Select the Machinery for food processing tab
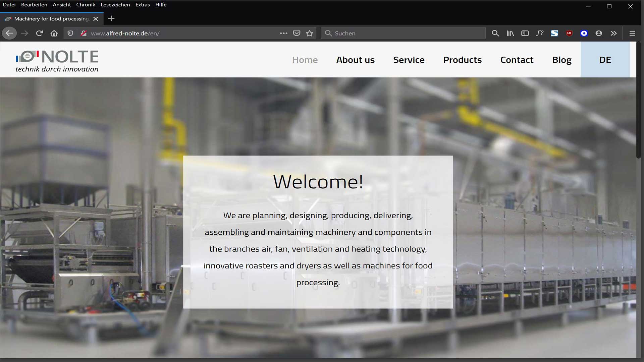Viewport: 644px width, 362px height. tap(52, 19)
